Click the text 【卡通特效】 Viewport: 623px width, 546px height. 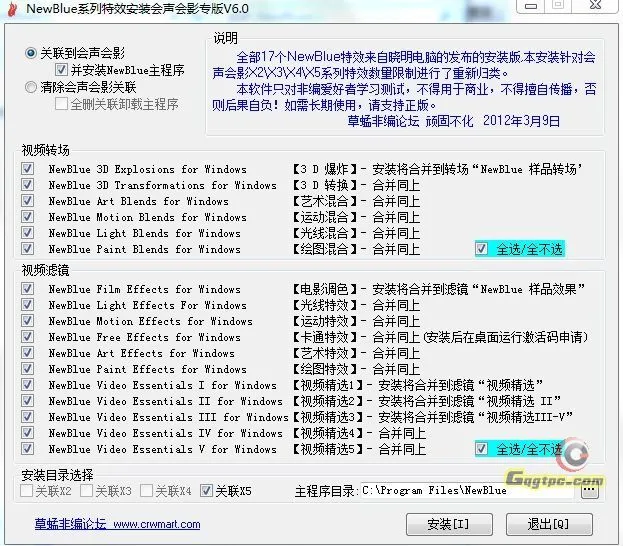point(325,337)
